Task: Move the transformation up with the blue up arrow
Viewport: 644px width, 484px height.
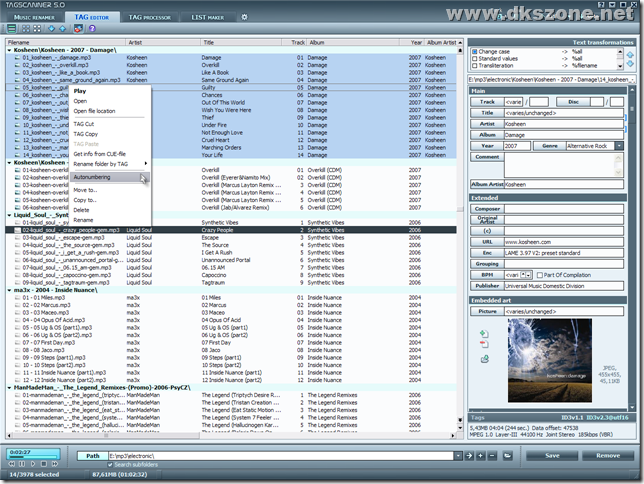Action: click(630, 54)
